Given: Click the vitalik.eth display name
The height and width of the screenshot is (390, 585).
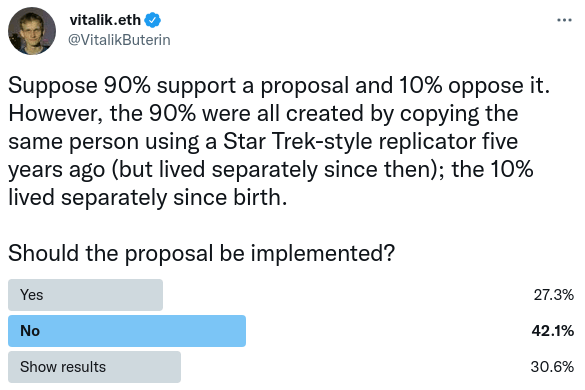Looking at the screenshot, I should tap(105, 20).
